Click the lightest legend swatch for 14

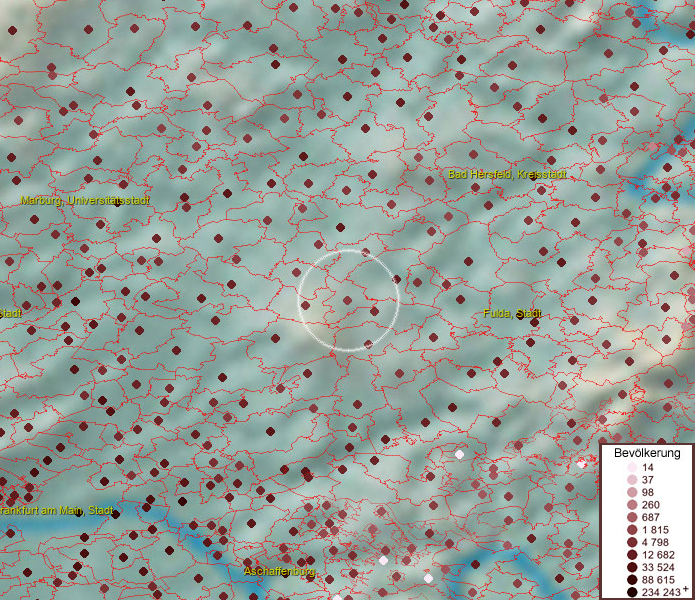point(632,468)
